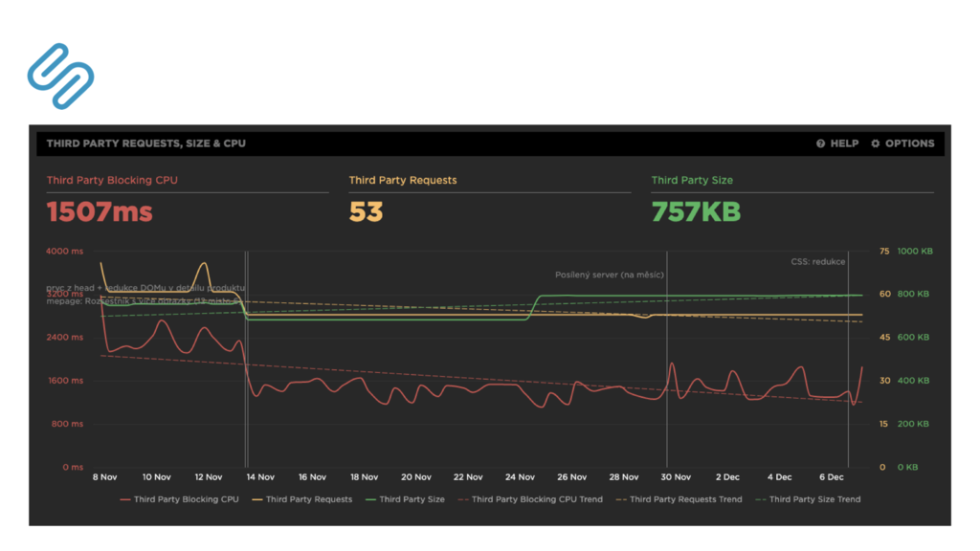Click the panel title 'Third Party Requests, Size & CPU'

(146, 143)
